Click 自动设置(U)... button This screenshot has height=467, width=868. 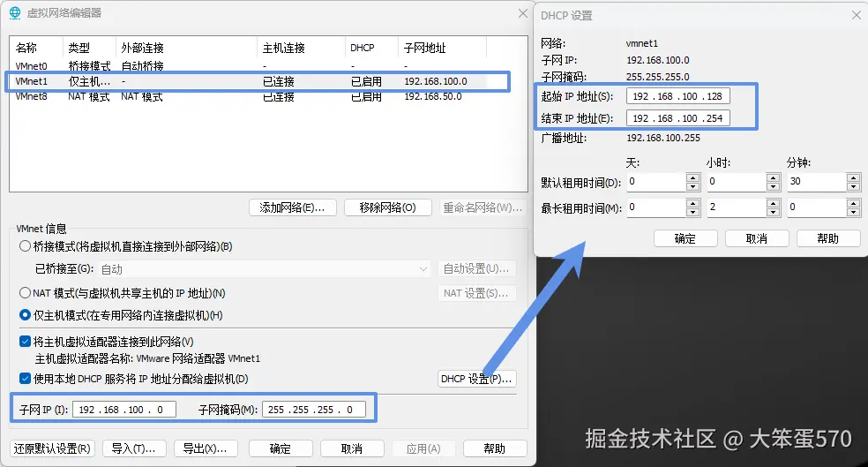(x=476, y=268)
